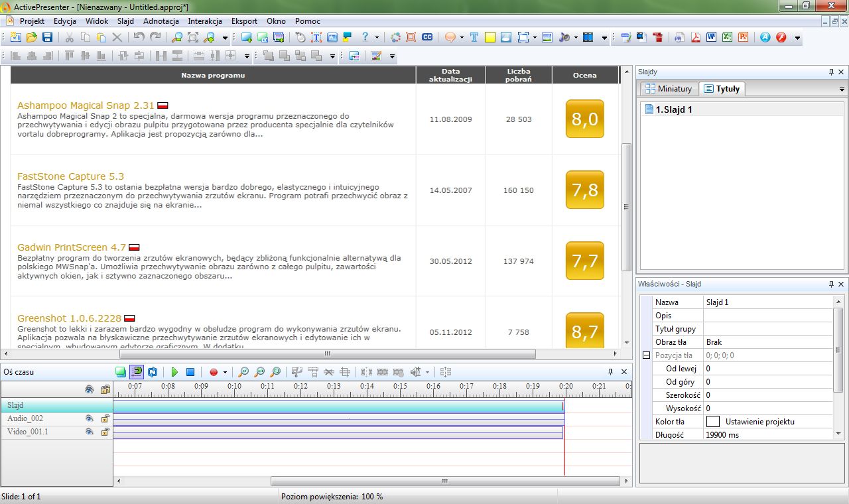Stop playback with blue square button
Image resolution: width=849 pixels, height=504 pixels.
coord(190,372)
